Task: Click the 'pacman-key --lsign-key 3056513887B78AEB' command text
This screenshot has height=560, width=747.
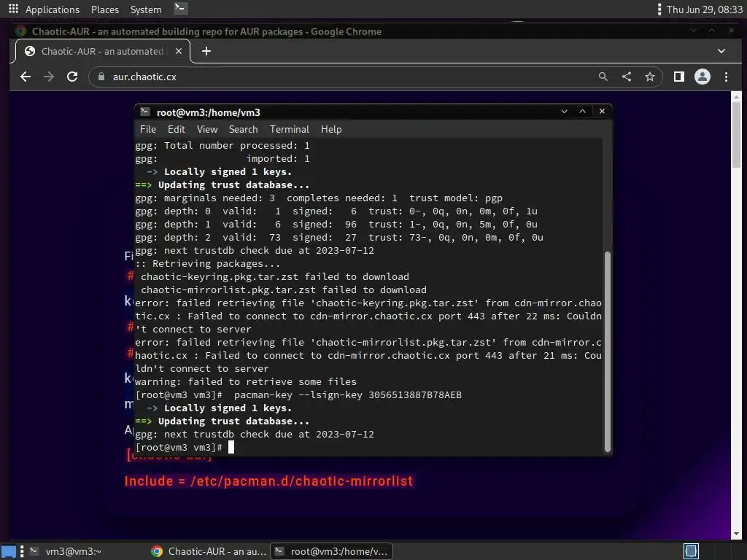Action: tap(348, 394)
